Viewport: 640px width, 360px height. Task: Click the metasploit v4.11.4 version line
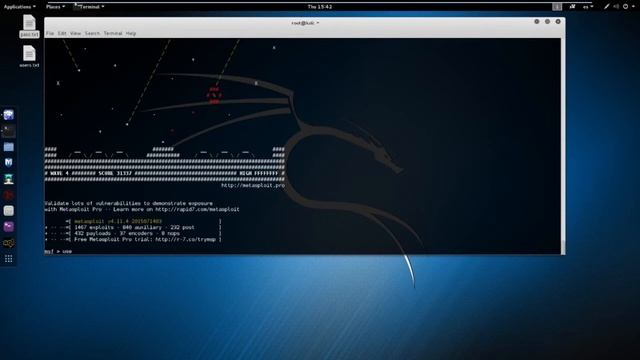[x=118, y=221]
